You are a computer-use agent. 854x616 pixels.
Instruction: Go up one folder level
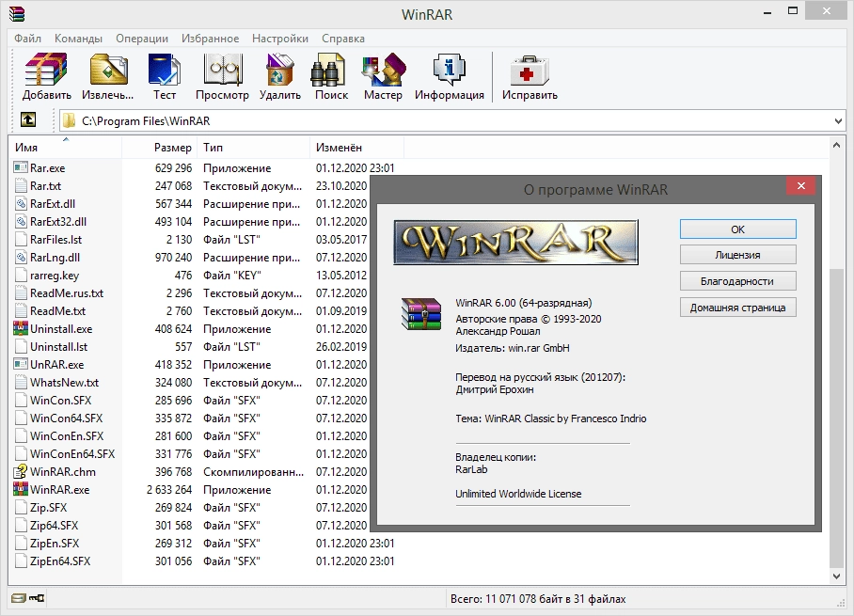28,119
